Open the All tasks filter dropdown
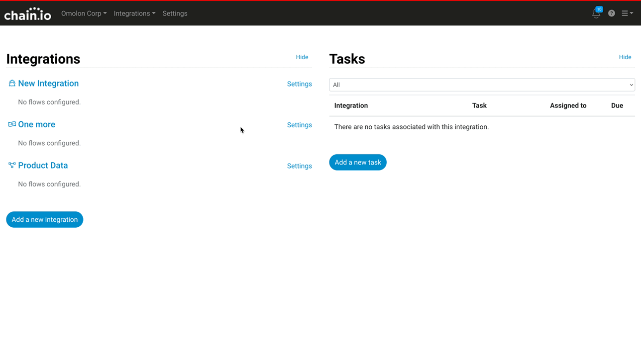The height and width of the screenshot is (364, 641). pyautogui.click(x=482, y=85)
